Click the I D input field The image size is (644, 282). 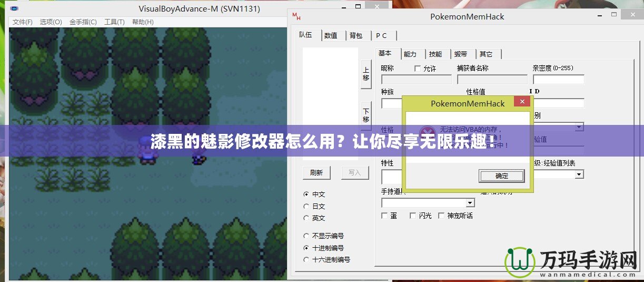click(559, 103)
